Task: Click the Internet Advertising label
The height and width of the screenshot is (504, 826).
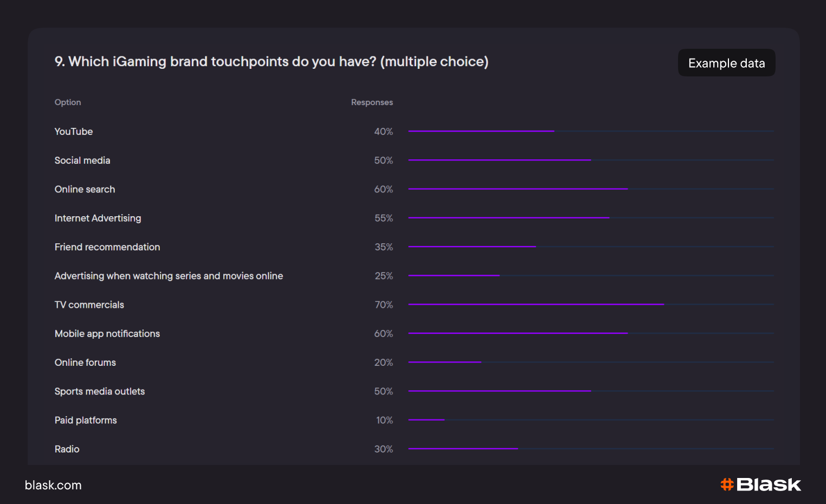Action: 98,218
